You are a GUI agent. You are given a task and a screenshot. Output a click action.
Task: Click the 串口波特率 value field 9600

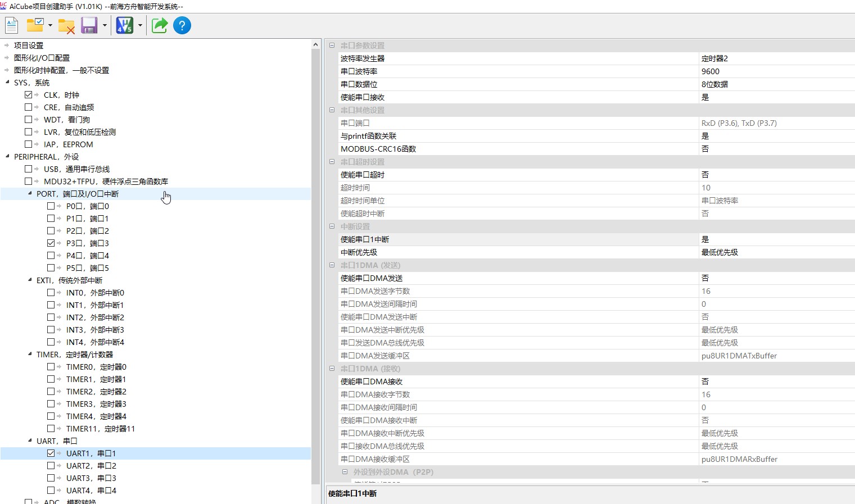776,71
